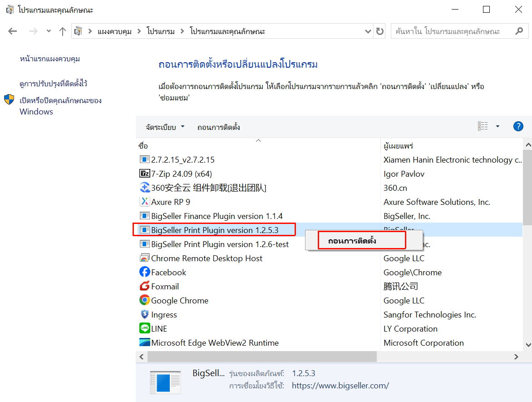Click the โปรแกรม breadcrumb in address bar
Image resolution: width=532 pixels, height=402 pixels.
(x=161, y=31)
